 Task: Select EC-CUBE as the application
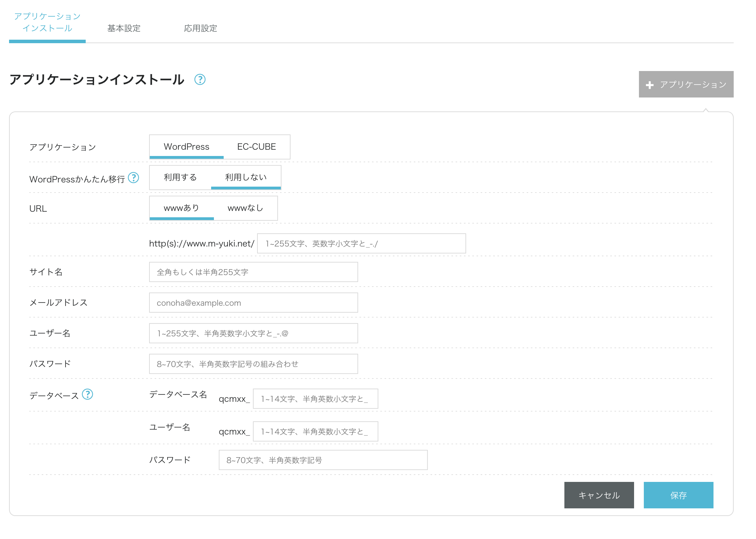(x=256, y=147)
